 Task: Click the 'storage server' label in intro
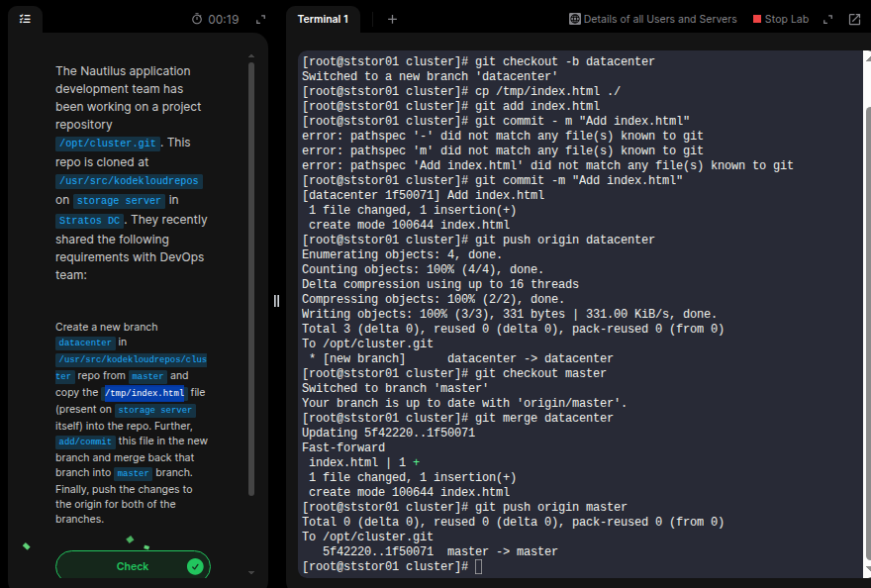[119, 201]
